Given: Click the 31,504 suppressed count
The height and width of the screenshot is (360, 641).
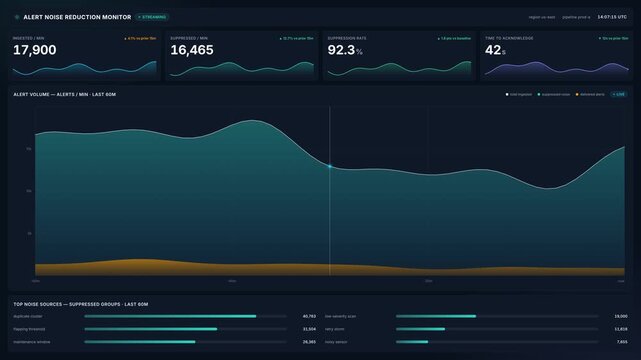Looking at the screenshot, I should tap(309, 329).
